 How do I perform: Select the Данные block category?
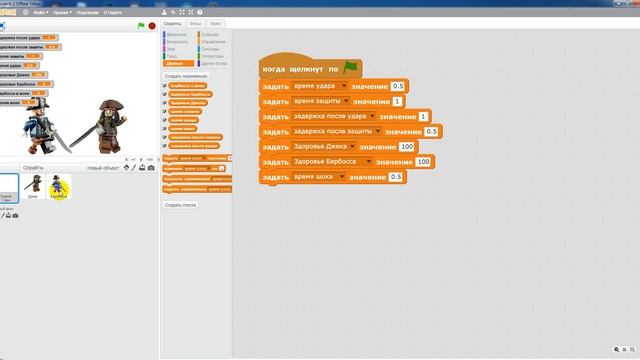178,63
